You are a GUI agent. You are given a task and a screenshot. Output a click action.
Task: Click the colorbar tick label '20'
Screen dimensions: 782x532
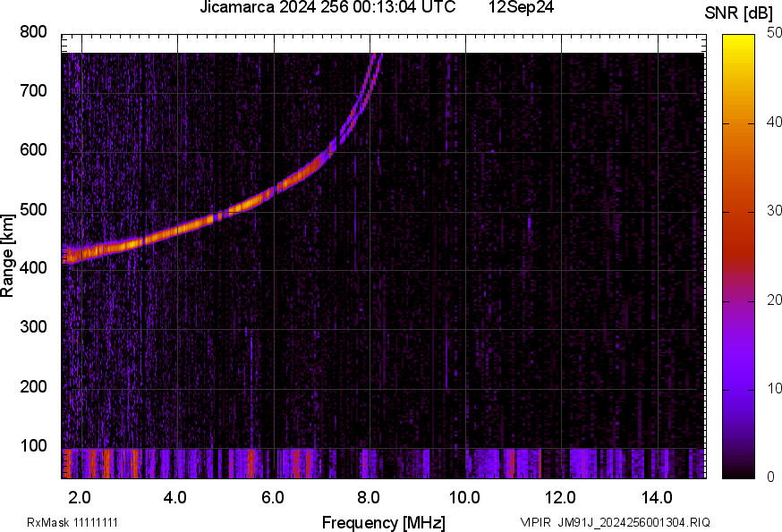coord(774,300)
